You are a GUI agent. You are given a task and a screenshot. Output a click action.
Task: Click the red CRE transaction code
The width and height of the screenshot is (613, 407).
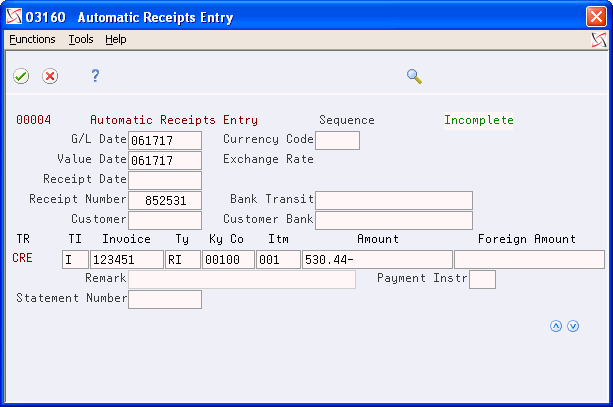pyautogui.click(x=22, y=258)
